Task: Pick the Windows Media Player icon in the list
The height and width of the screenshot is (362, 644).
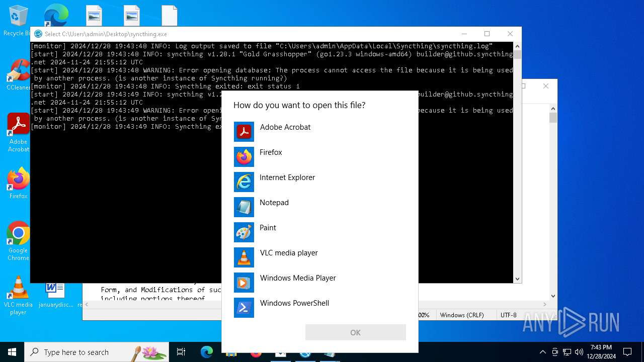Action: (244, 283)
